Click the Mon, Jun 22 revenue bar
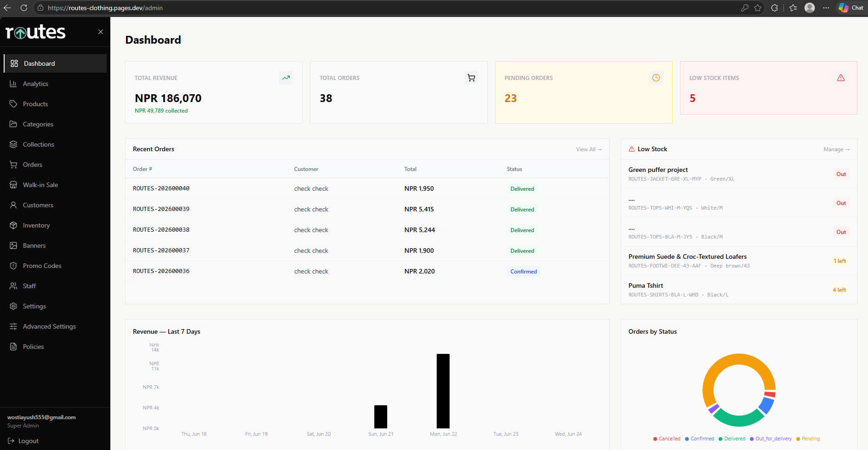Screen dimensions: 868x450 point(443,391)
